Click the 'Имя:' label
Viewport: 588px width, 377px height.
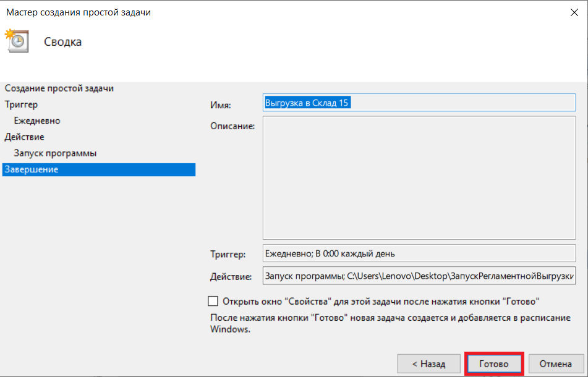point(221,105)
